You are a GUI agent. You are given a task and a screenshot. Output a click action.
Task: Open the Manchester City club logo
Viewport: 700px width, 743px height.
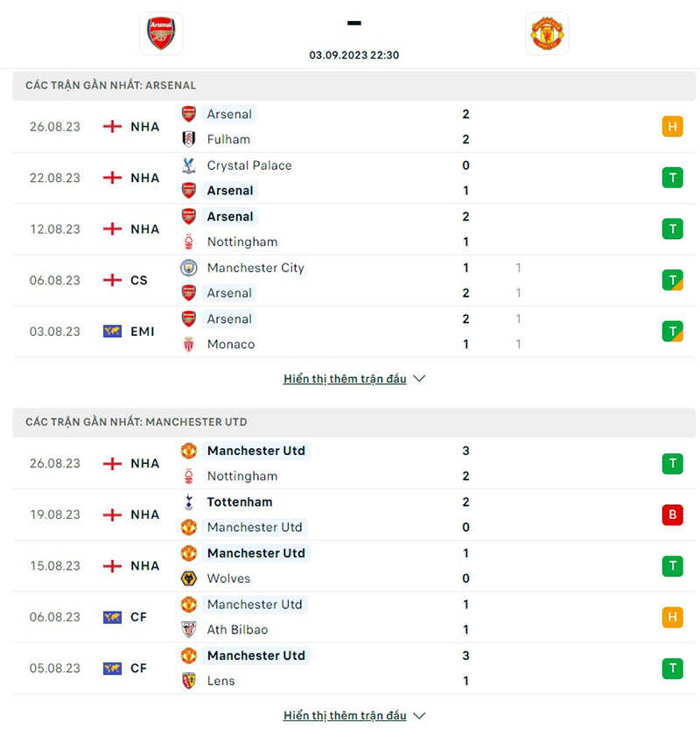tap(189, 268)
